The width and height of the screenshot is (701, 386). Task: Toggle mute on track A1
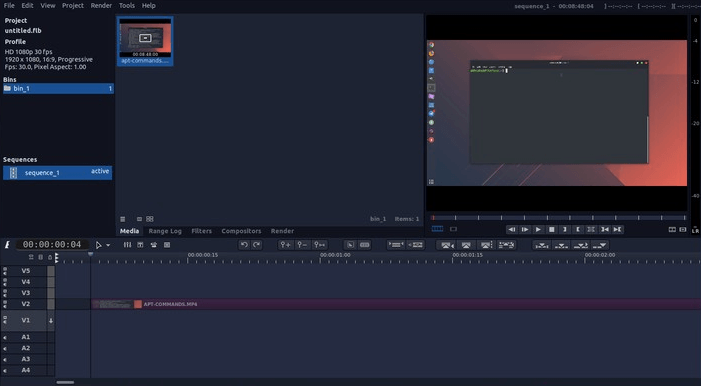pyautogui.click(x=5, y=337)
